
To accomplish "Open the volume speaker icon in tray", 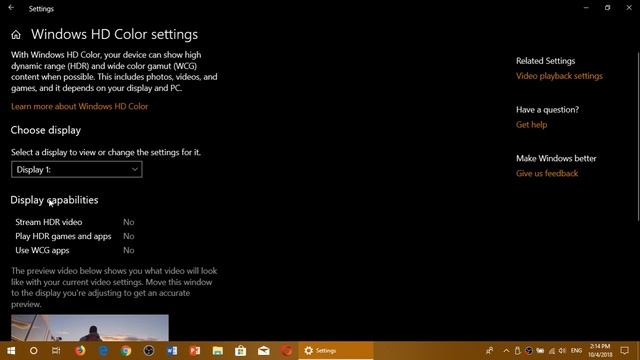I will (562, 351).
